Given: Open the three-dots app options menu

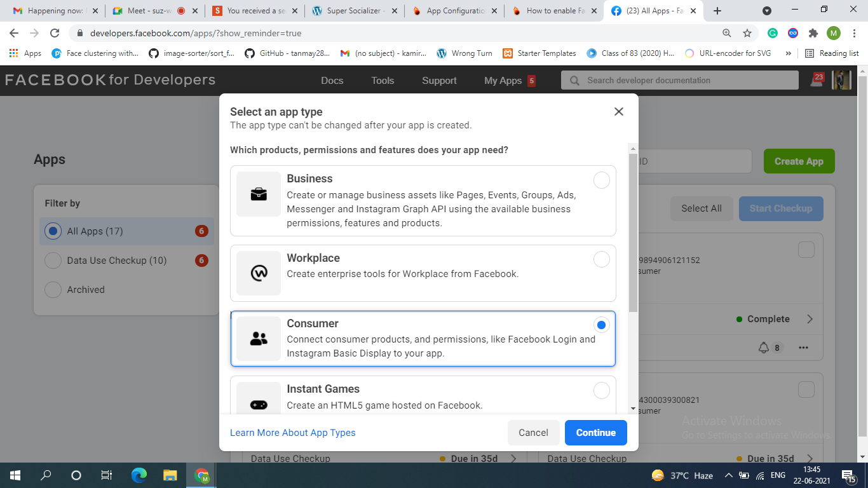Looking at the screenshot, I should click(x=804, y=348).
